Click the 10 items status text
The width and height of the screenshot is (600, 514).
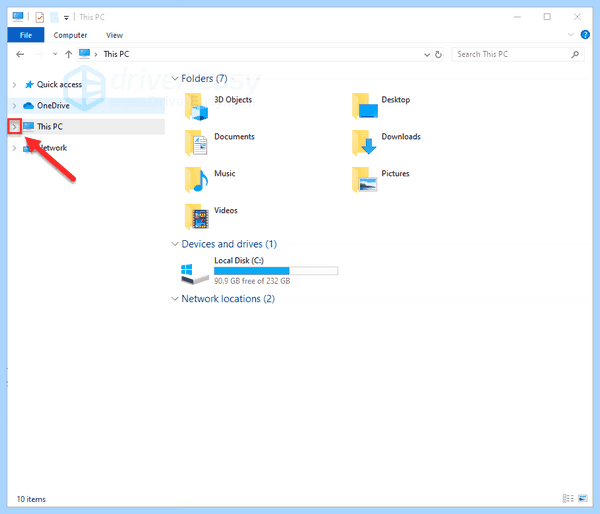click(x=31, y=499)
